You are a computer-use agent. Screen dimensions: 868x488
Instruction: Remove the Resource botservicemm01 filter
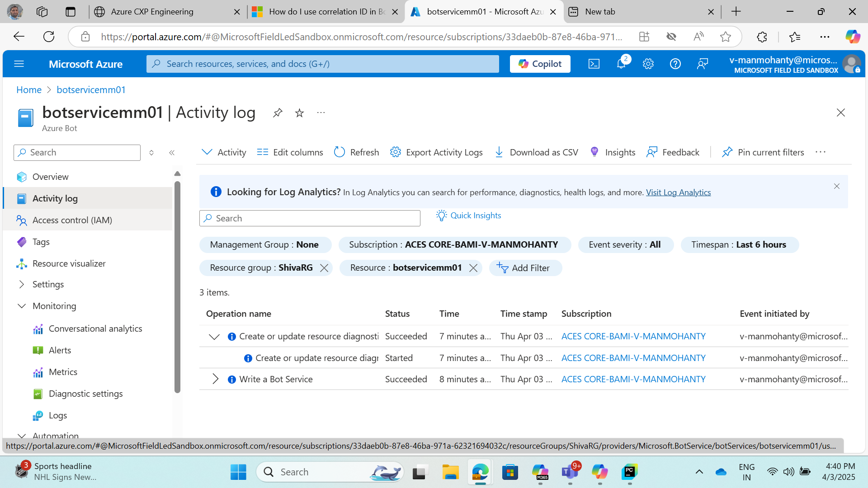(473, 268)
